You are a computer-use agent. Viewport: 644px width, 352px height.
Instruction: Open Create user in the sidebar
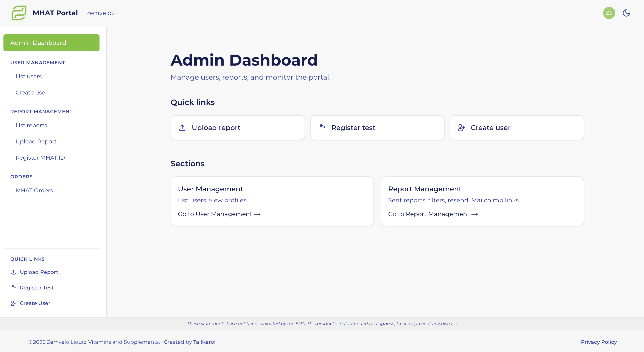tap(31, 92)
